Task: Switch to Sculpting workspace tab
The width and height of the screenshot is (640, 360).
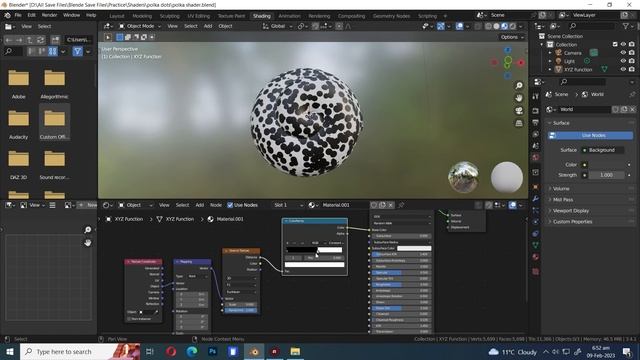Action: (169, 16)
